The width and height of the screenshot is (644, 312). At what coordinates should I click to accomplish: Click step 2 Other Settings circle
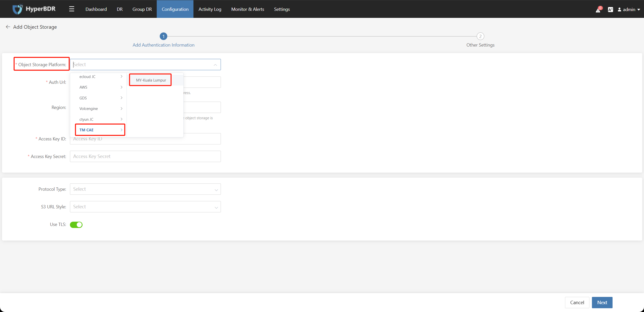(x=480, y=36)
